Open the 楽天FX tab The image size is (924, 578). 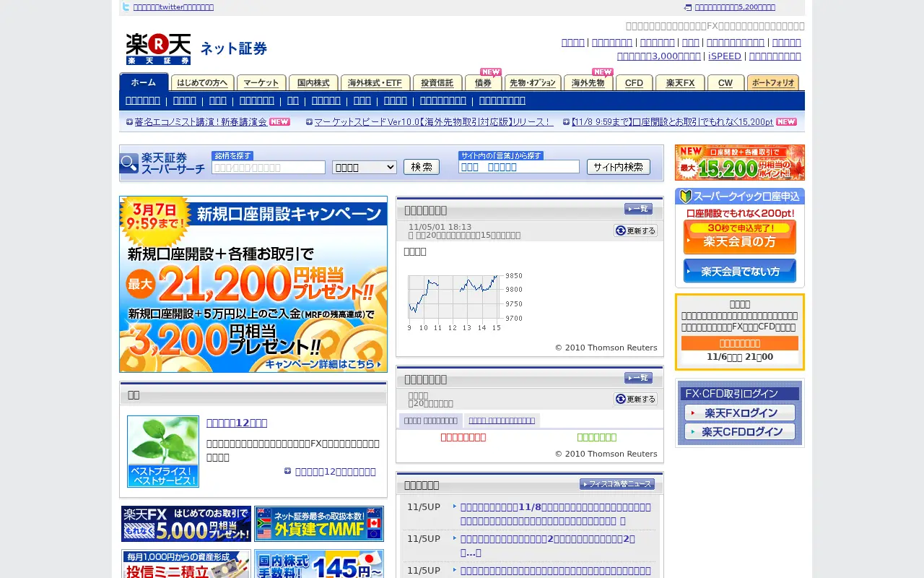[680, 82]
